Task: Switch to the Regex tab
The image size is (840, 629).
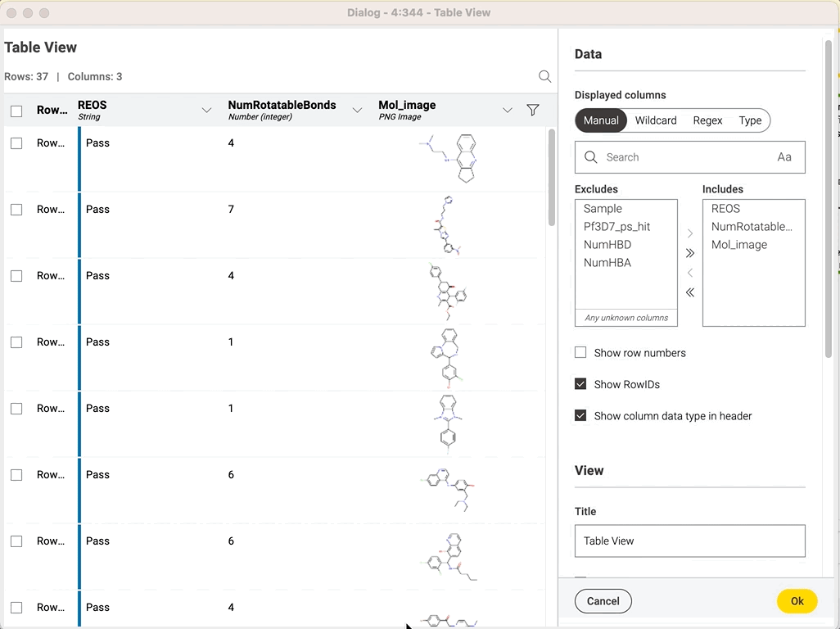Action: point(707,120)
